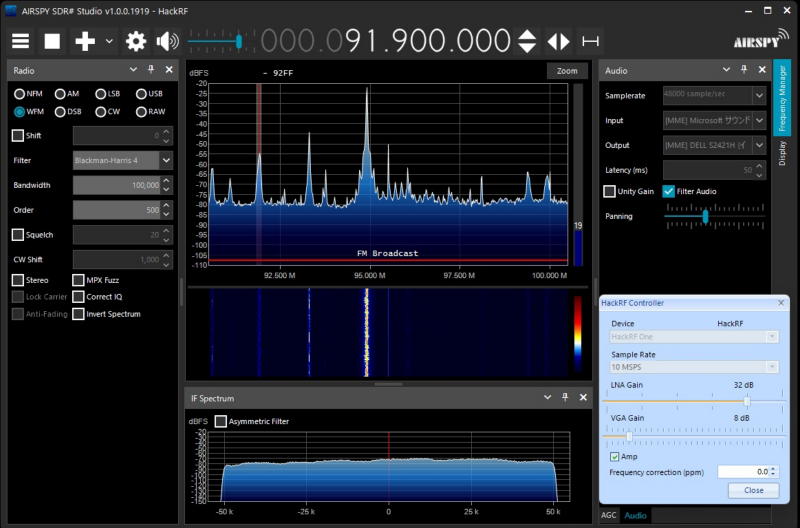
Task: Open the Samplerate dropdown
Action: coord(759,95)
